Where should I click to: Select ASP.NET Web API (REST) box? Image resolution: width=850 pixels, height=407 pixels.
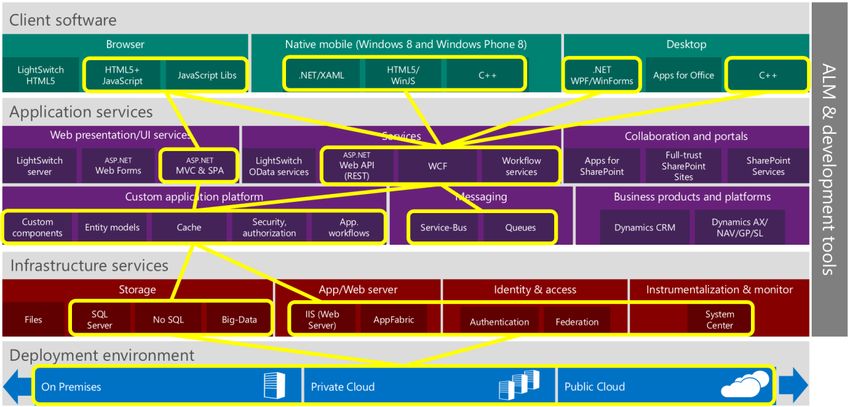(358, 166)
